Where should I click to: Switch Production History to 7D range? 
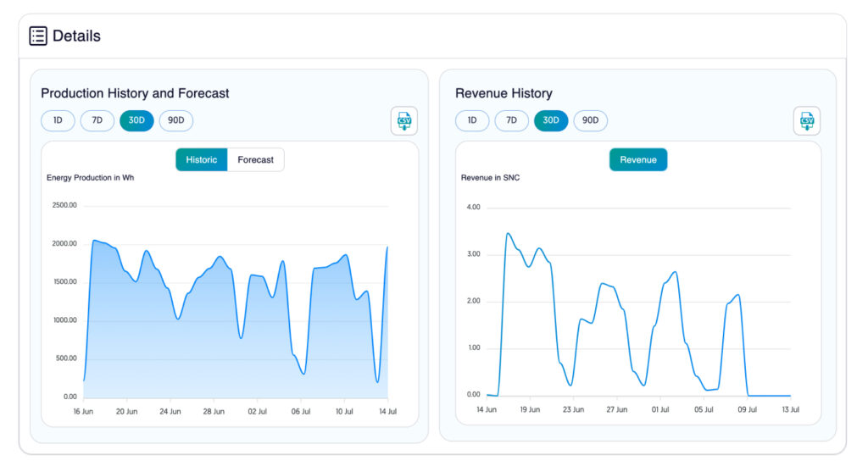click(x=97, y=120)
